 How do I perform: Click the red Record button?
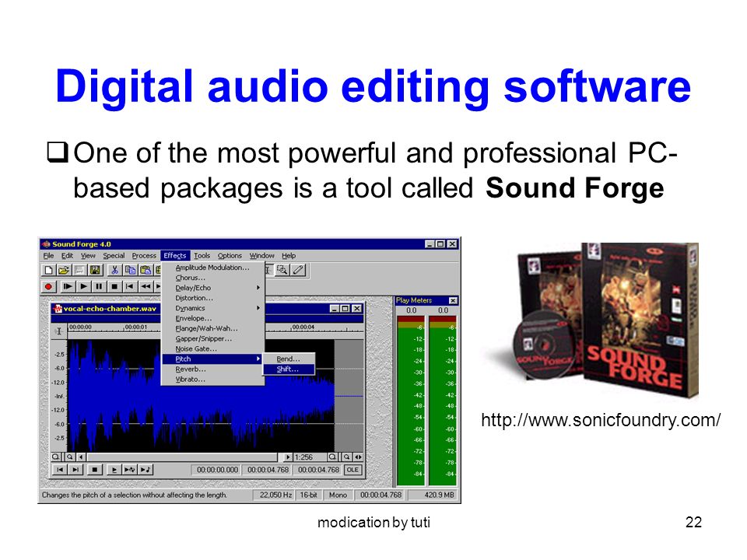click(x=48, y=287)
